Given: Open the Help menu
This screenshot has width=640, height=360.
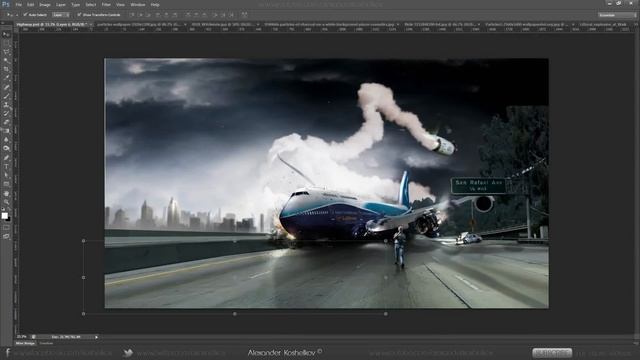Looking at the screenshot, I should click(x=155, y=5).
